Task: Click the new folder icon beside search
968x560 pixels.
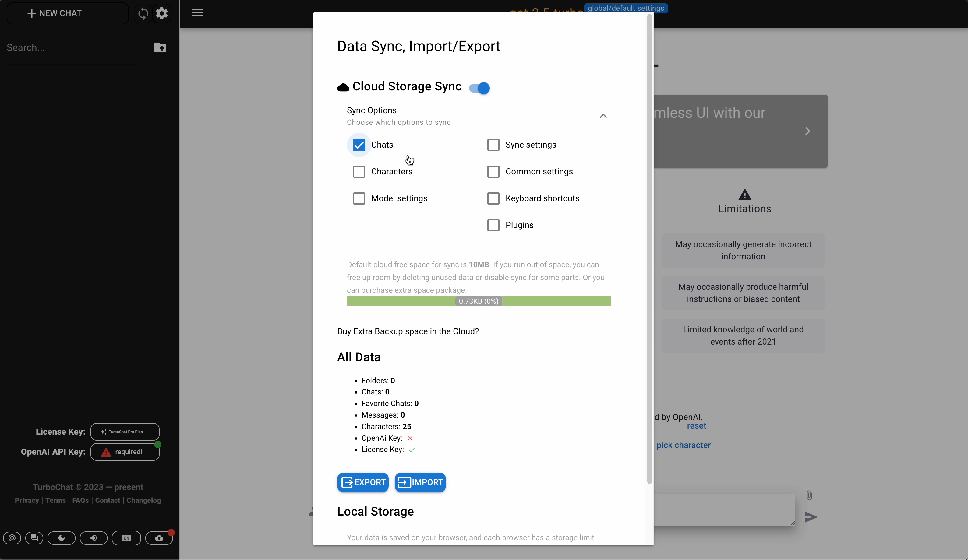Action: pyautogui.click(x=160, y=47)
